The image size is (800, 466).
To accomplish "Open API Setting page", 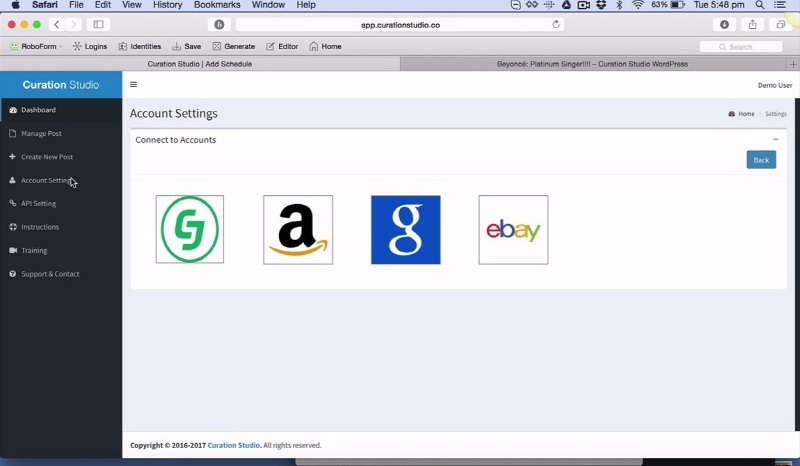I will [x=38, y=203].
